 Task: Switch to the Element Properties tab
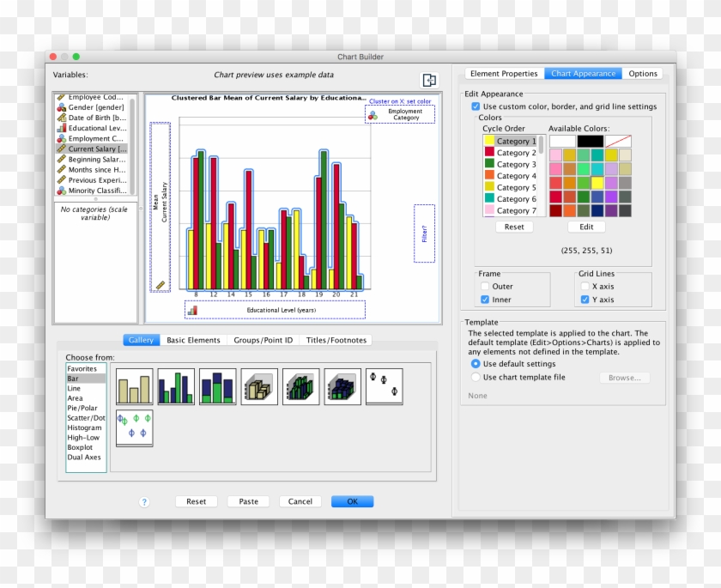(x=503, y=72)
